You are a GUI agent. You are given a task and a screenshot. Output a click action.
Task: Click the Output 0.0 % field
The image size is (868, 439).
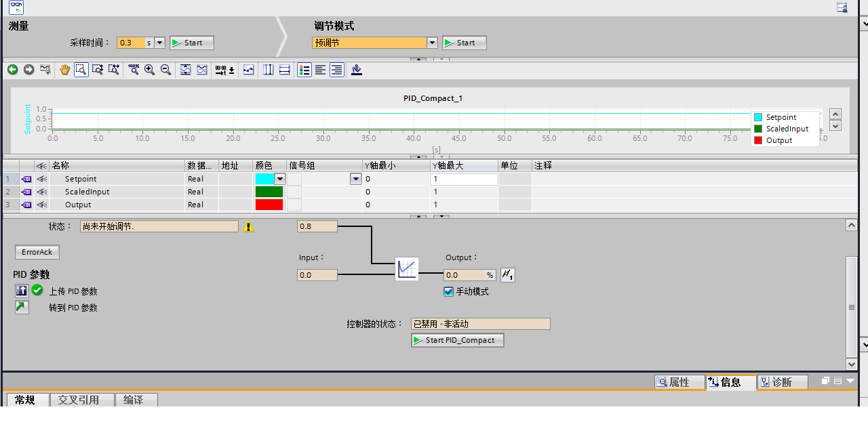470,275
